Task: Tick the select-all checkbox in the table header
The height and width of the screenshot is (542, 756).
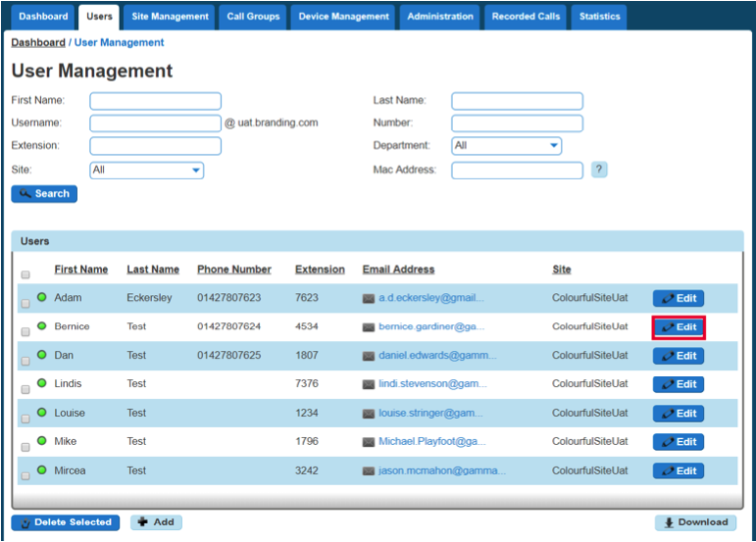Action: pyautogui.click(x=25, y=274)
